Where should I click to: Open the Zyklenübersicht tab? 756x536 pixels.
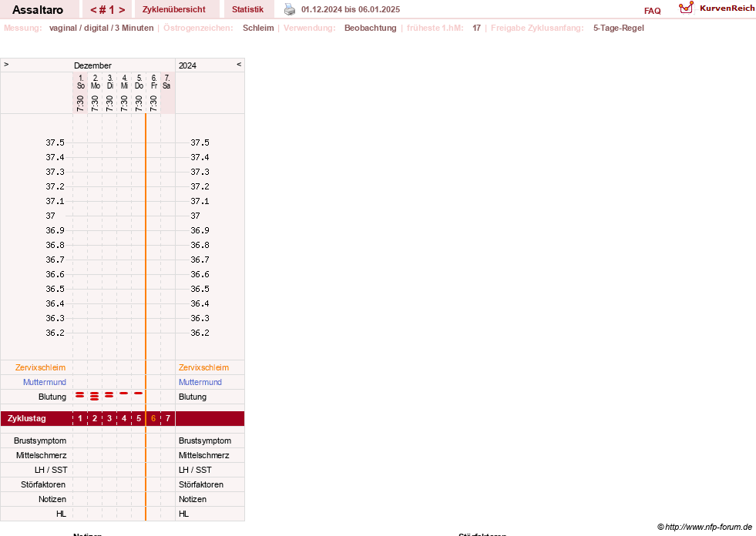174,10
